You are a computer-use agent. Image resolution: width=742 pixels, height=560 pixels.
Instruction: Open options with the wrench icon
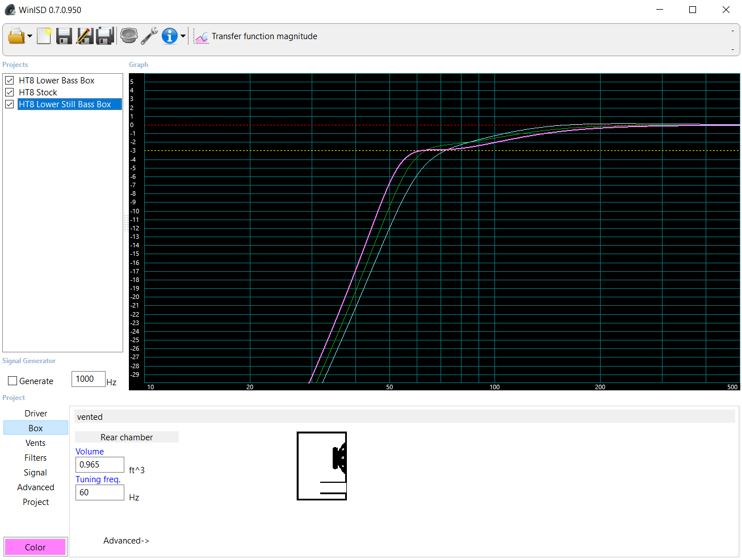[x=149, y=36]
